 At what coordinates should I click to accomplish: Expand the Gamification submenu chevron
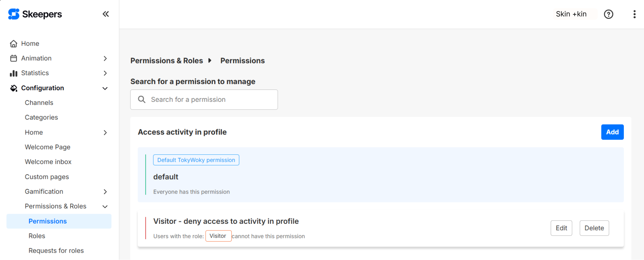click(105, 192)
